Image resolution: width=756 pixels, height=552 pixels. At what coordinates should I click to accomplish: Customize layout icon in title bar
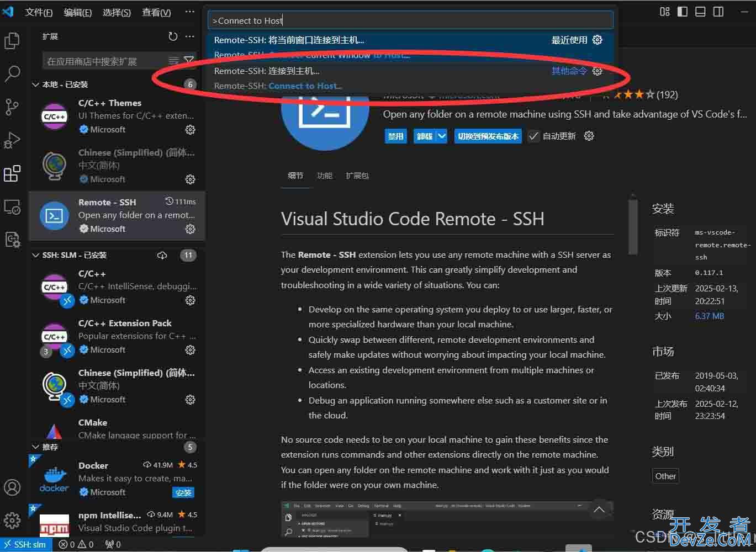(665, 12)
